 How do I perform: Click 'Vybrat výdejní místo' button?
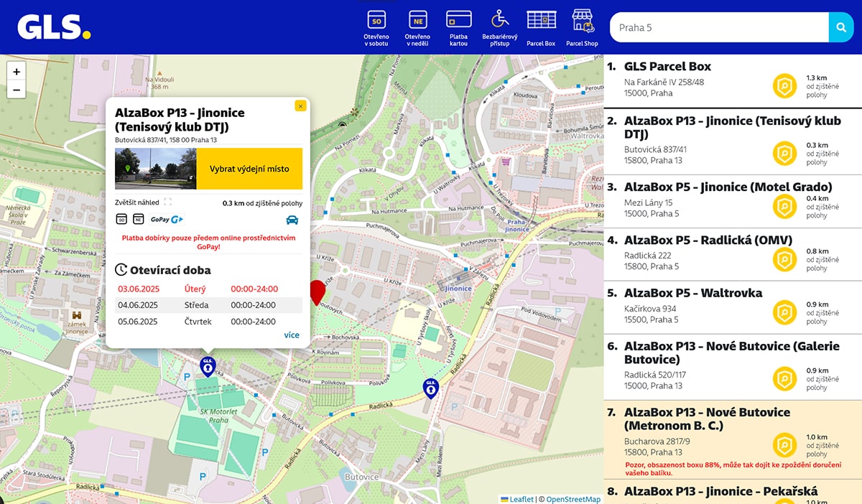click(249, 169)
